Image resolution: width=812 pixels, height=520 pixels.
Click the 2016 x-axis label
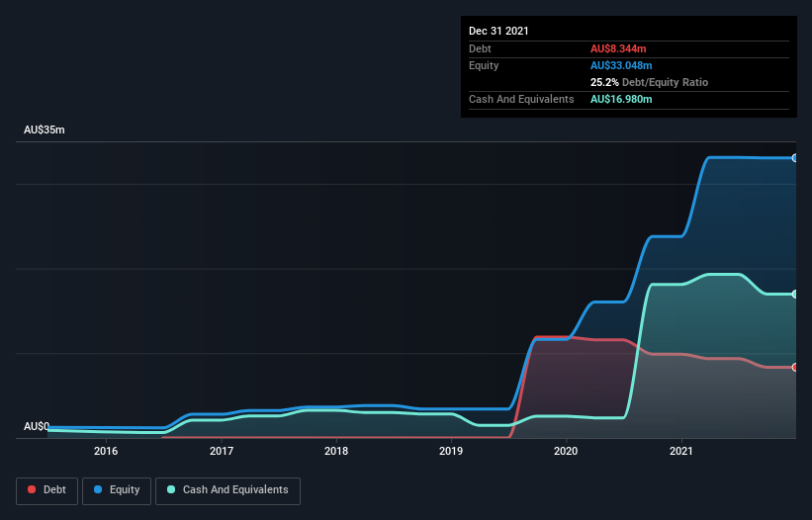(x=106, y=451)
